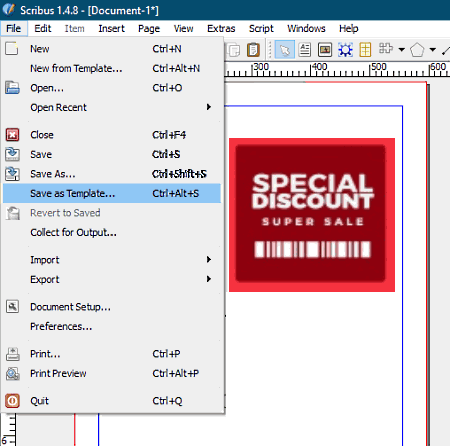Screen dimensions: 450x446
Task: Click the Save disk icon in menu
Action: coord(12,154)
